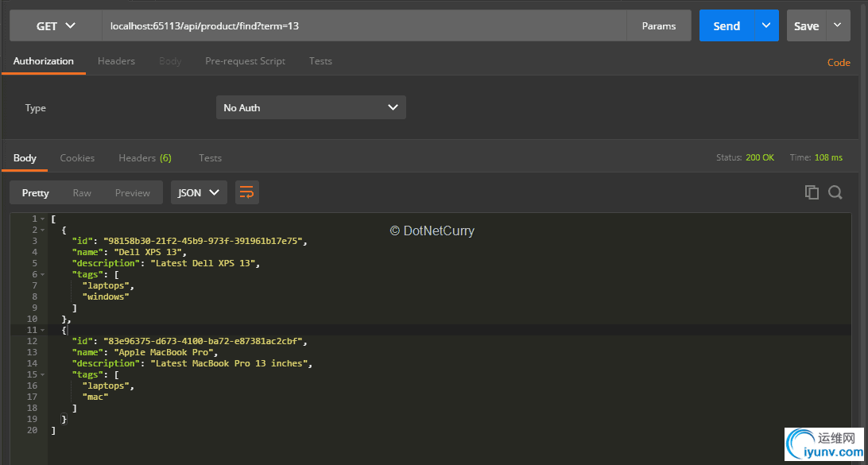Click the "mac" tag value

point(95,397)
